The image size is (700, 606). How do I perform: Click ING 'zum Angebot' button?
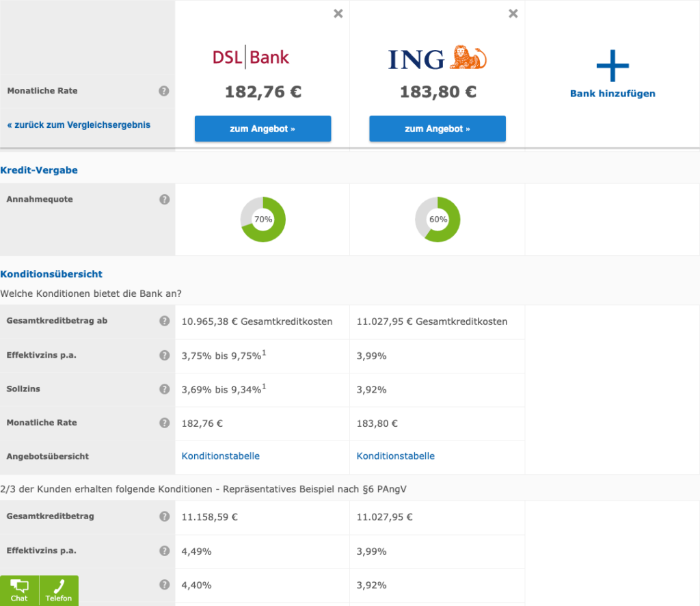[x=437, y=129]
